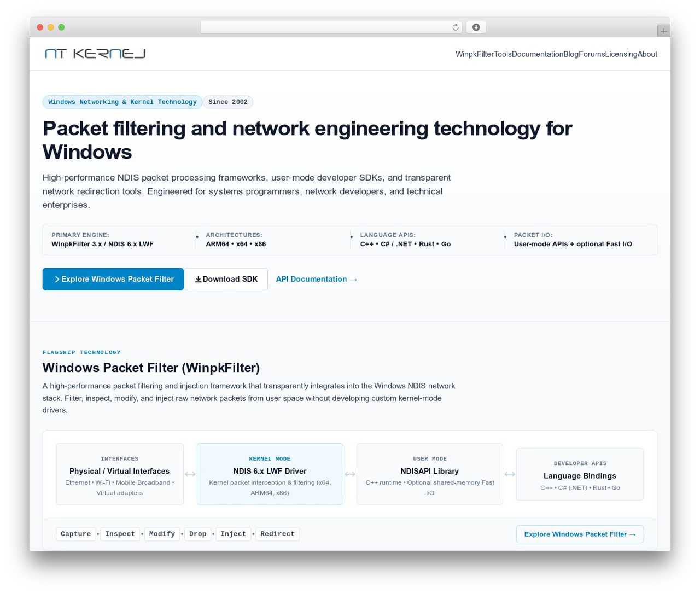Open the WinpkFilter menu item

(x=475, y=54)
